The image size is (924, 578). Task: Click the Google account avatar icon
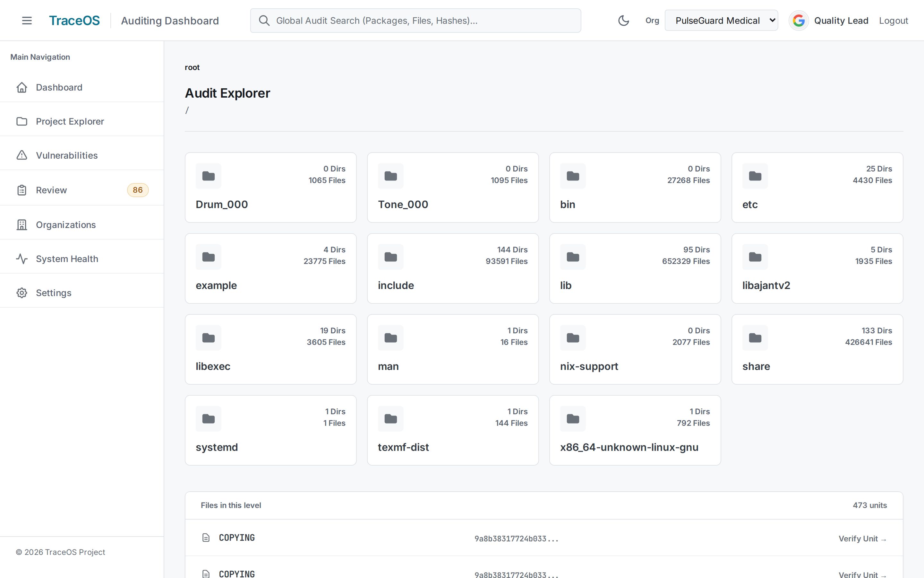[x=798, y=21]
